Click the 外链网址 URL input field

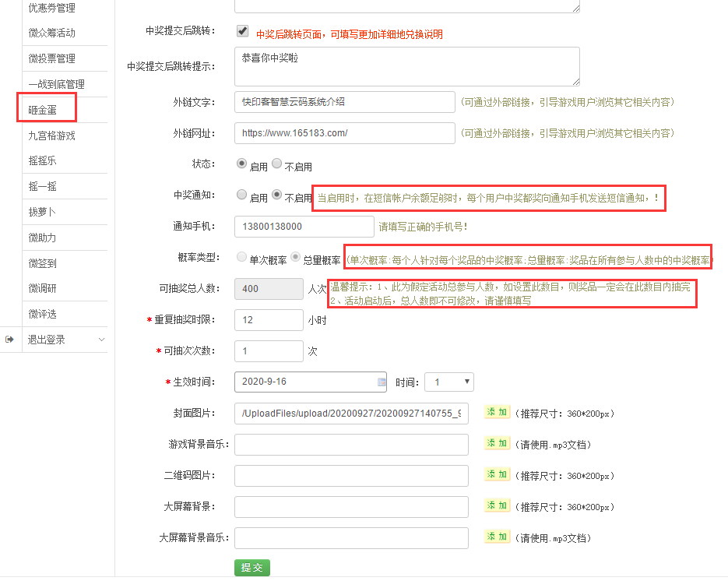(344, 133)
